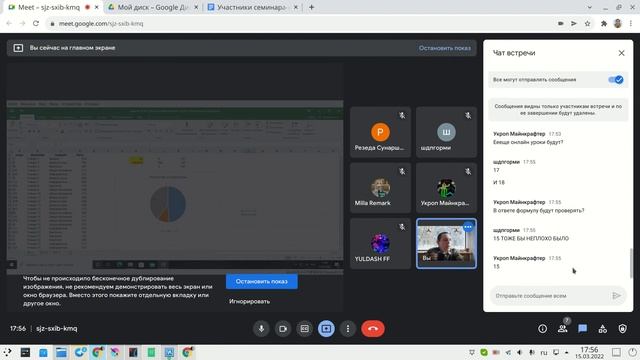The image size is (640, 360).
Task: Toggle the chat panel icon
Action: pyautogui.click(x=582, y=329)
